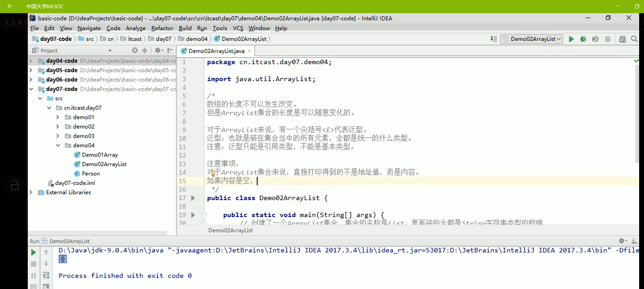Toggle soft-wrap in Run console
This screenshot has height=289, width=644.
click(46, 275)
